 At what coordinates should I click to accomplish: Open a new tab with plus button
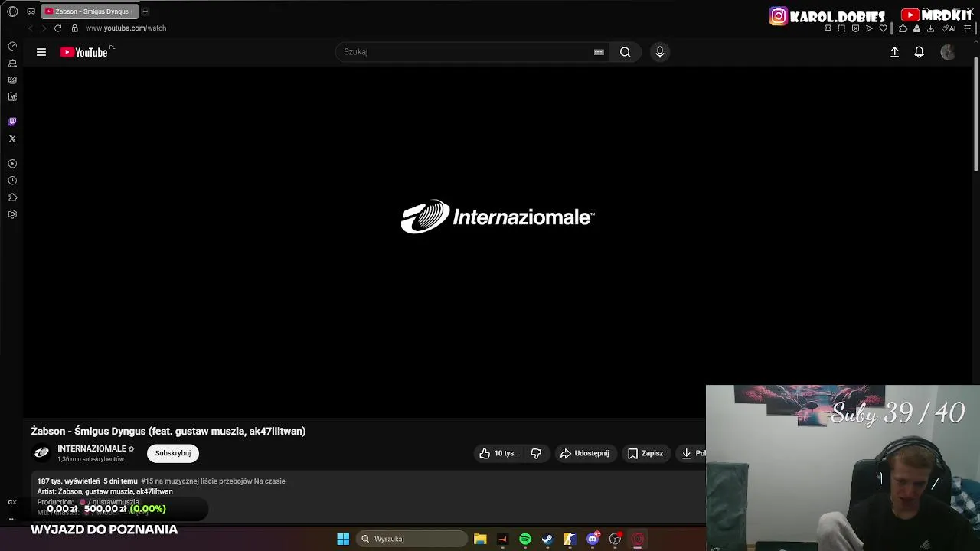[x=145, y=11]
